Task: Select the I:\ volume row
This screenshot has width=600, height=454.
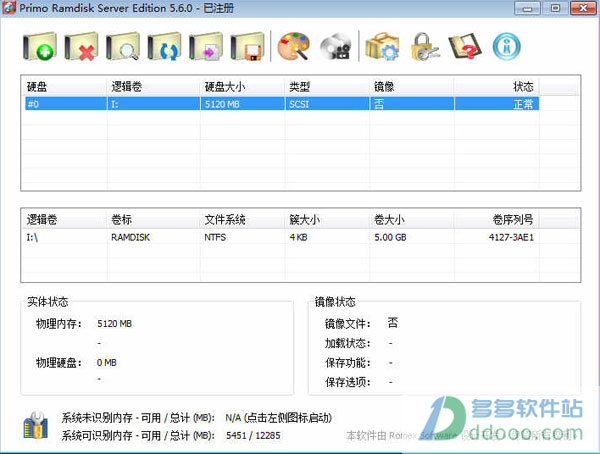Action: [x=282, y=237]
